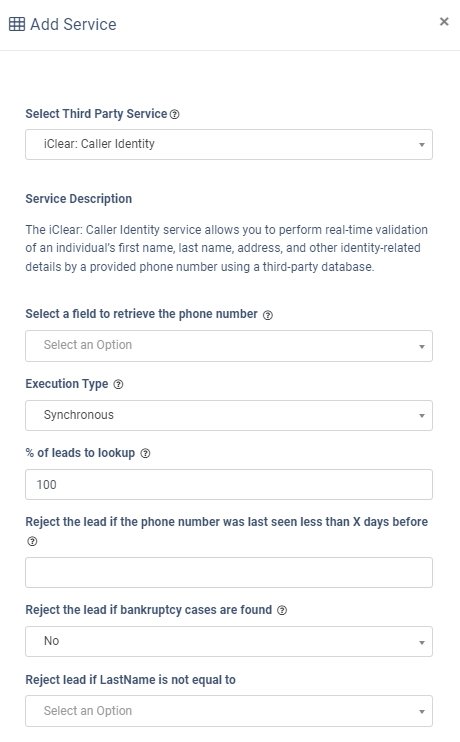The width and height of the screenshot is (460, 742).
Task: Show the Execution Type help tooltip
Action: coord(119,384)
